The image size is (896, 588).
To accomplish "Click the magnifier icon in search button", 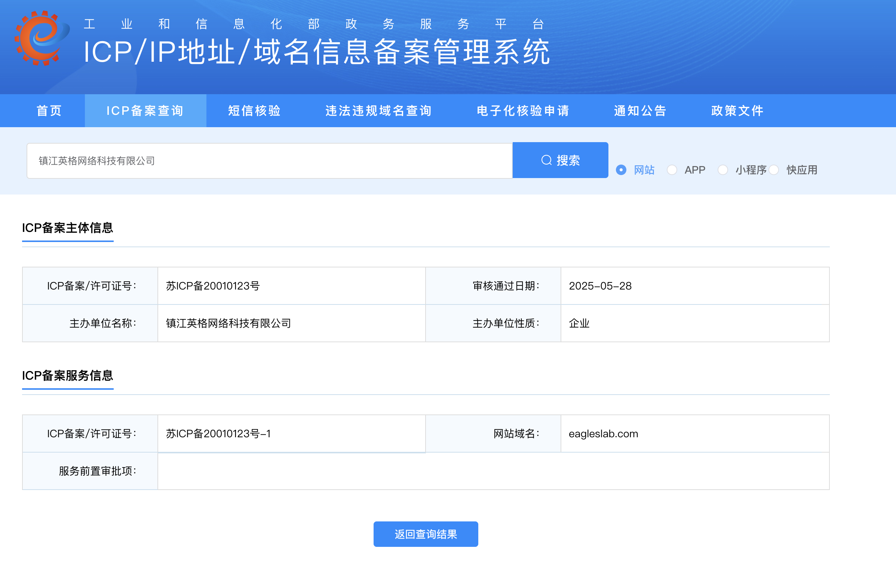I will (x=546, y=160).
